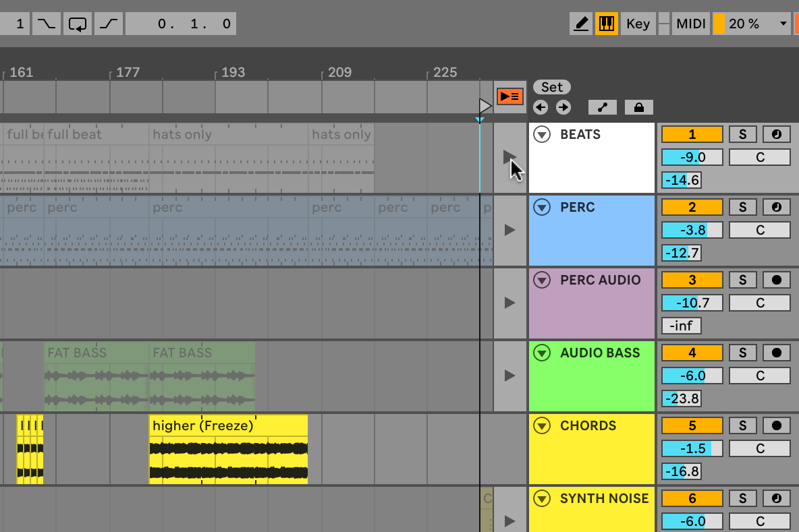Jump to previous locator with left arrow icon
Screen dimensions: 799x532
pos(541,107)
